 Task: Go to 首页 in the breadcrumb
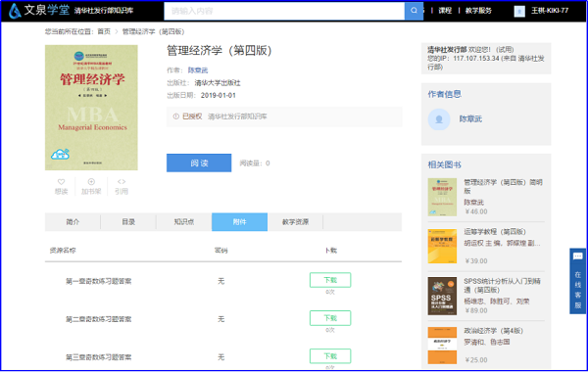[x=104, y=31]
